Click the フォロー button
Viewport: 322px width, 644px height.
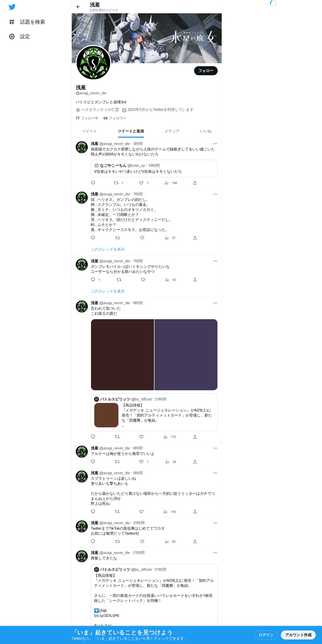[206, 71]
